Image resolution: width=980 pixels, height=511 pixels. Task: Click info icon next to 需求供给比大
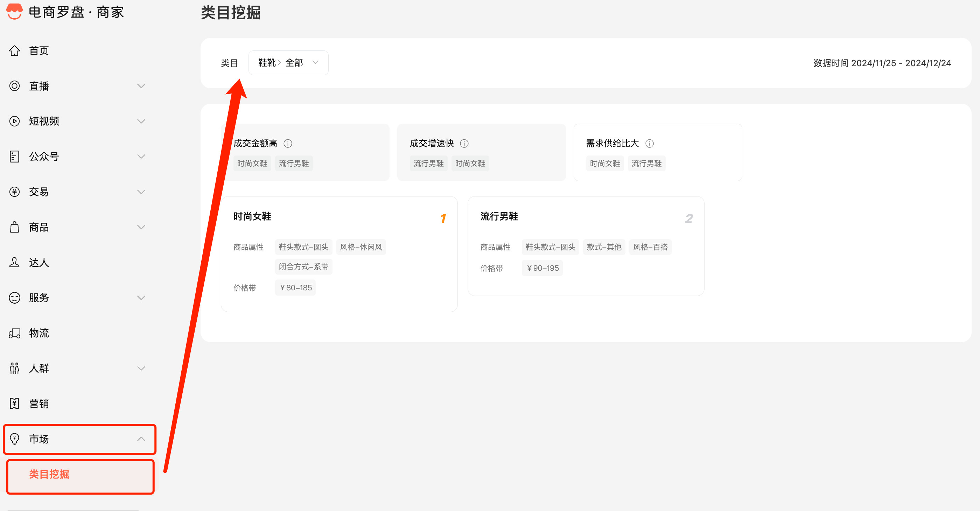pos(649,144)
